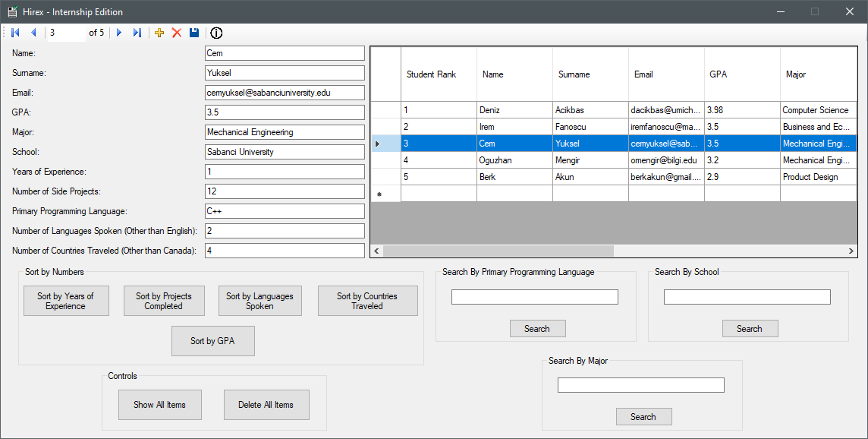The height and width of the screenshot is (439, 868).
Task: Click the grid horizontal scrollbar thumb
Action: coord(498,251)
